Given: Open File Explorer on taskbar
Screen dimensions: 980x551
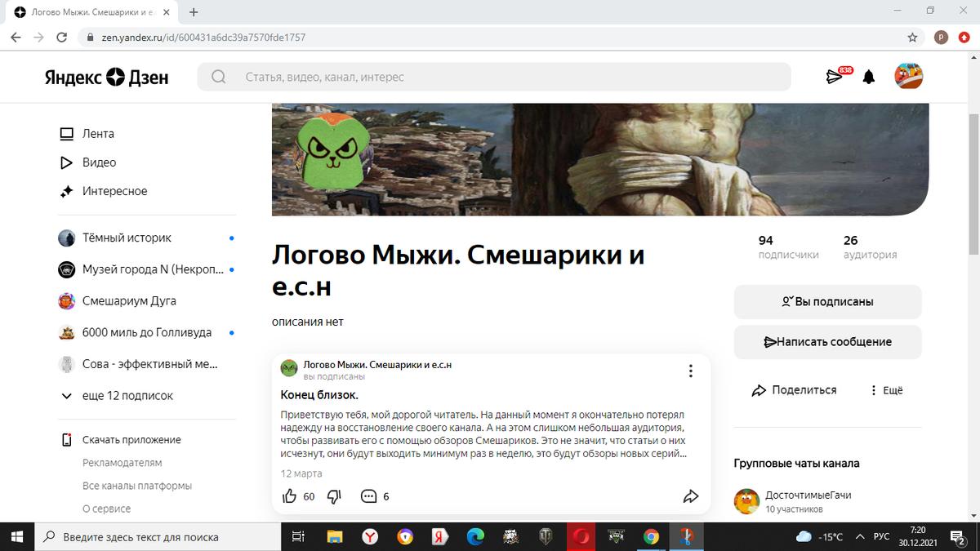Looking at the screenshot, I should point(335,537).
